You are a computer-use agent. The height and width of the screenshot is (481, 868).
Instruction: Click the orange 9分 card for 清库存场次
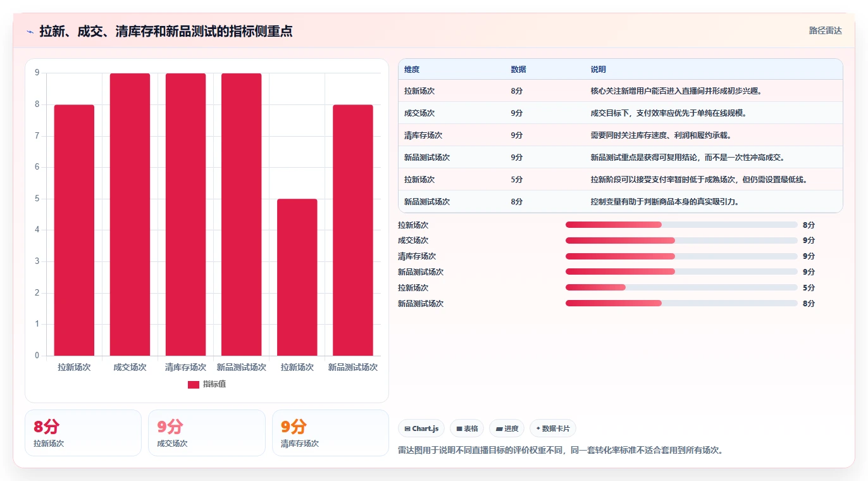pyautogui.click(x=330, y=433)
